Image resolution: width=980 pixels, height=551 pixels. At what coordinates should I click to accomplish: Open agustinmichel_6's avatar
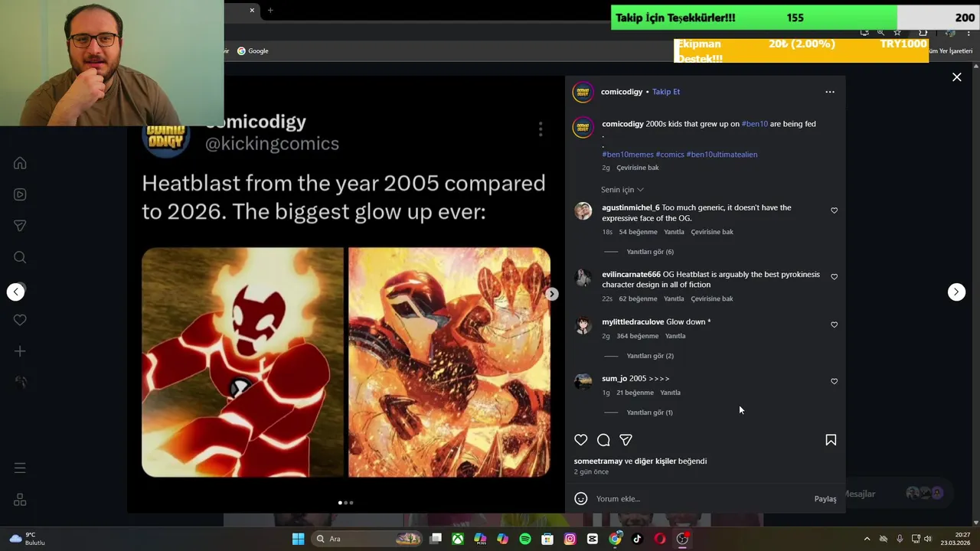point(583,211)
